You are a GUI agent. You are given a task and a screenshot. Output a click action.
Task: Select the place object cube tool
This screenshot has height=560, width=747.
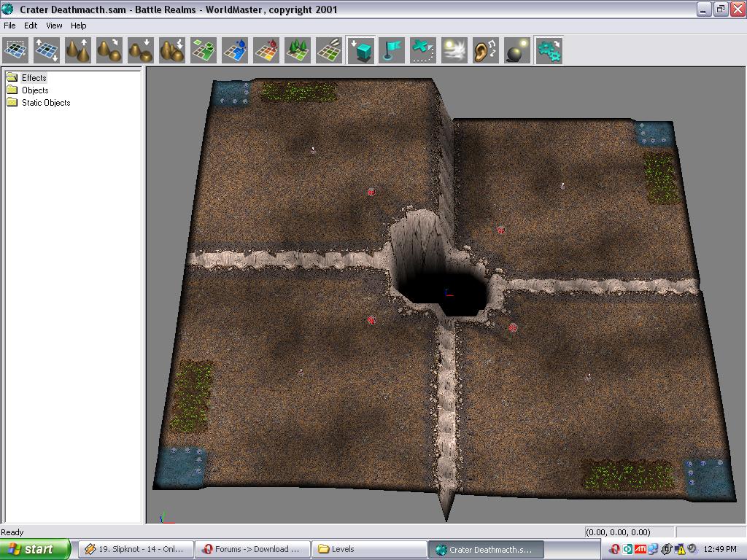[x=361, y=50]
